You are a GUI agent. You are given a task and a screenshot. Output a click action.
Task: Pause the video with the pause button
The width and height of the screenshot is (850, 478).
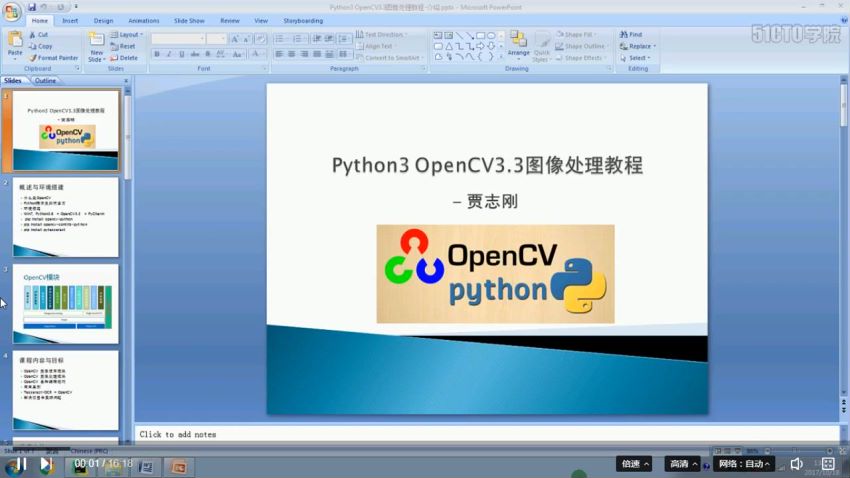(21, 464)
